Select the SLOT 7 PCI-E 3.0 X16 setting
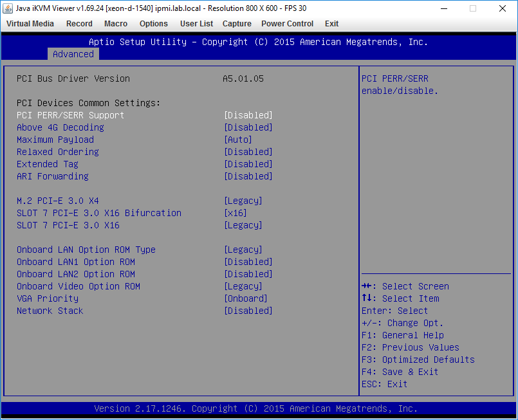The width and height of the screenshot is (518, 420). click(x=68, y=225)
